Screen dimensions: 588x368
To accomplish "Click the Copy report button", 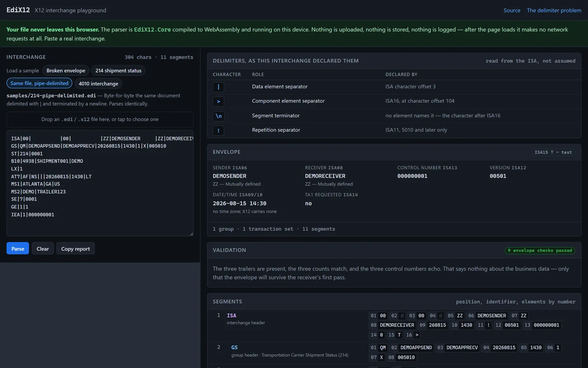I will [x=75, y=248].
